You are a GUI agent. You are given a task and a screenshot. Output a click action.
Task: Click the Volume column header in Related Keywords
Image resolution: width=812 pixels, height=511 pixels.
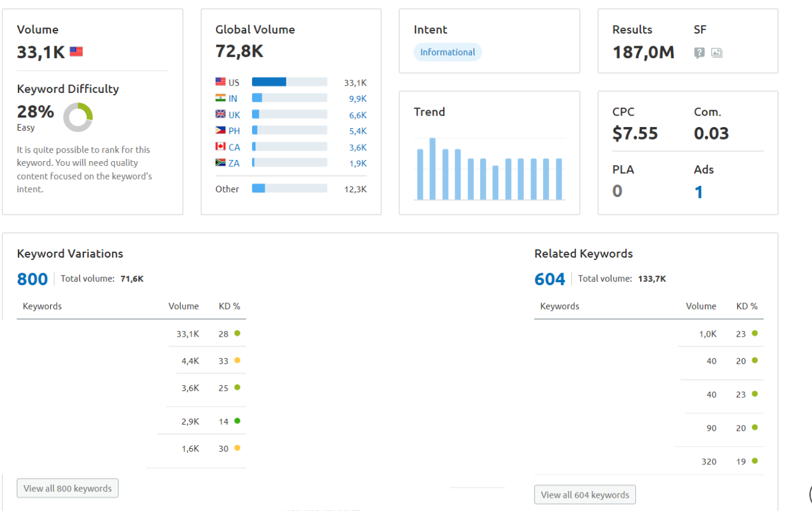point(701,306)
